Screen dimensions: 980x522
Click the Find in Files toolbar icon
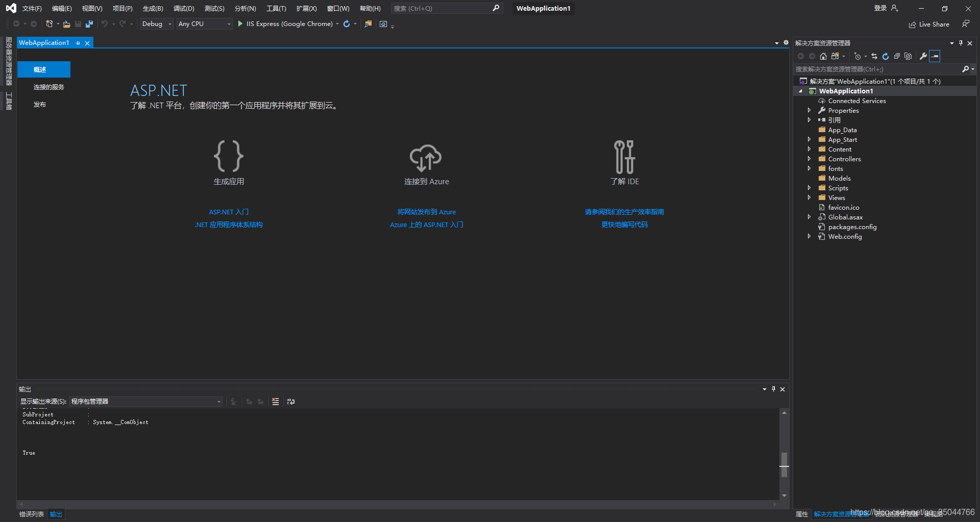pyautogui.click(x=368, y=24)
